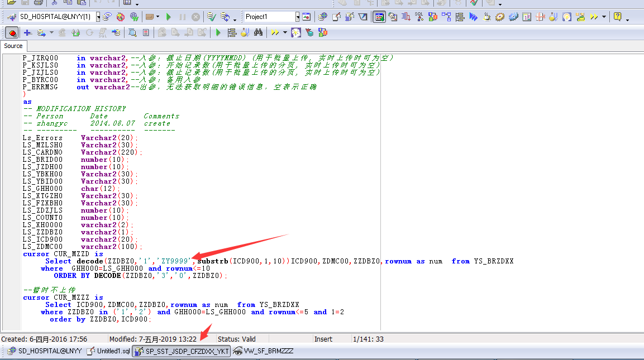The width and height of the screenshot is (644, 360).
Task: Click 'where GHH000=LS_GHH000 and rownum<=10' line
Action: coord(125,268)
